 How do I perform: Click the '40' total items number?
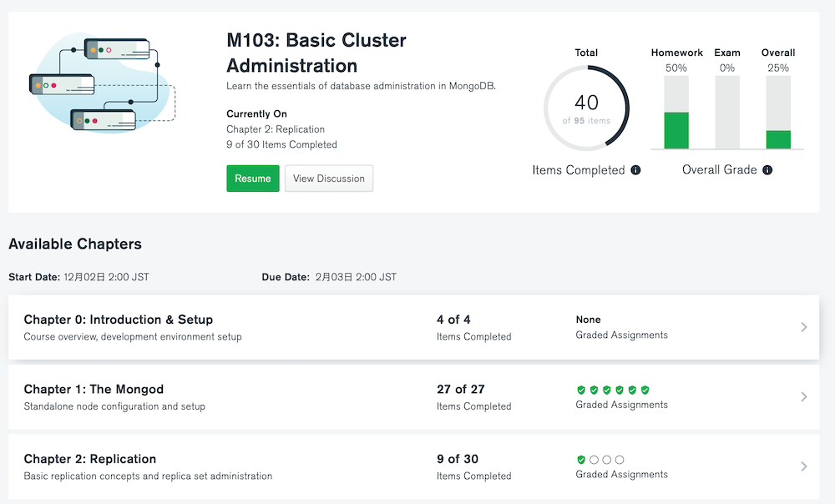[x=586, y=102]
